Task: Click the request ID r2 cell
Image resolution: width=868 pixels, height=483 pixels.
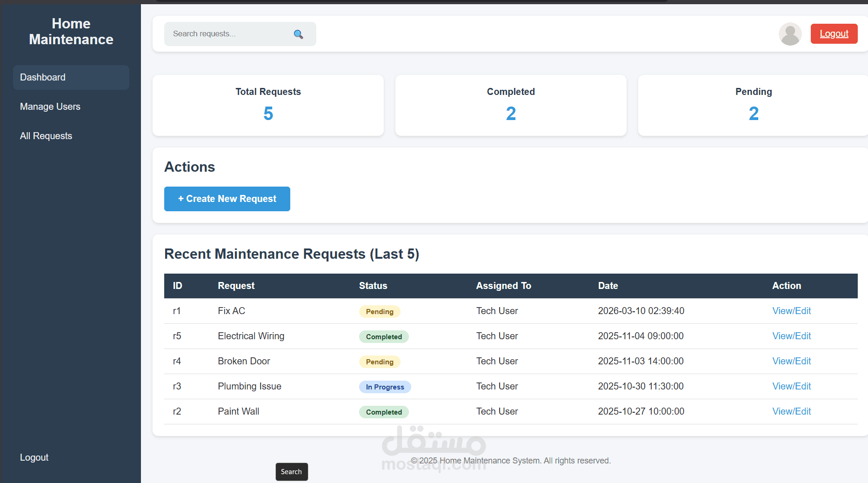Action: [x=177, y=411]
